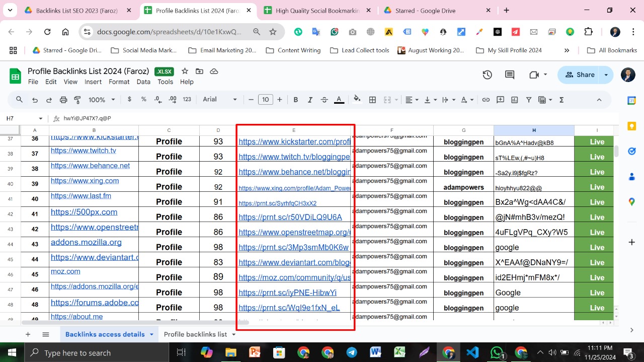Viewport: 644px width, 362px height.
Task: Click the Insert link icon
Action: click(486, 100)
